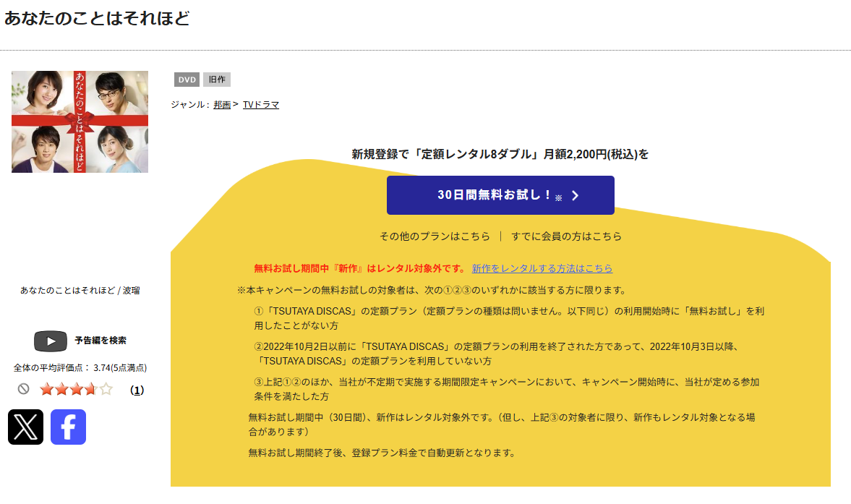Open review count (1) link
Image resolution: width=851 pixels, height=504 pixels.
coord(137,390)
